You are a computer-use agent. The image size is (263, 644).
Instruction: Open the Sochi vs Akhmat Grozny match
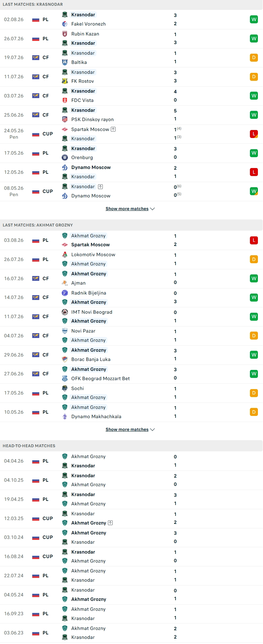(x=131, y=393)
